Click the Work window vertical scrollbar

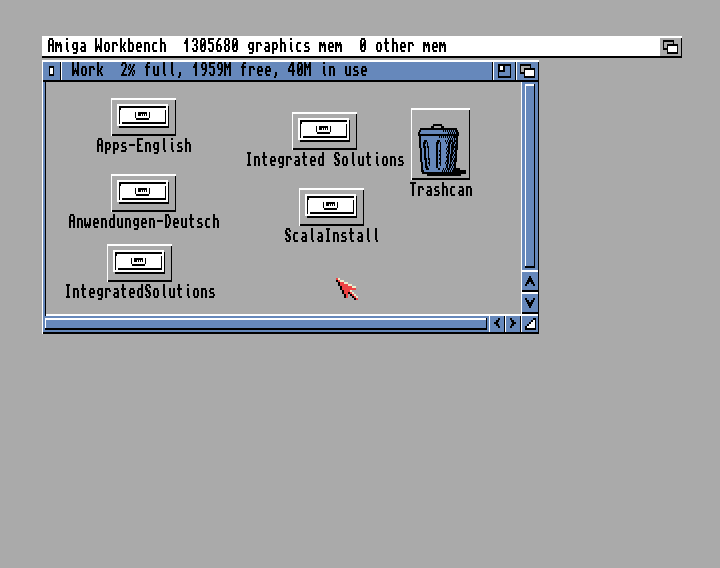(x=530, y=175)
